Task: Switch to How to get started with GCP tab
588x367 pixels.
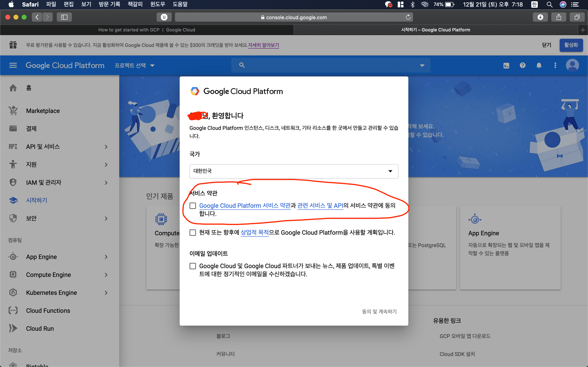Action: (147, 30)
